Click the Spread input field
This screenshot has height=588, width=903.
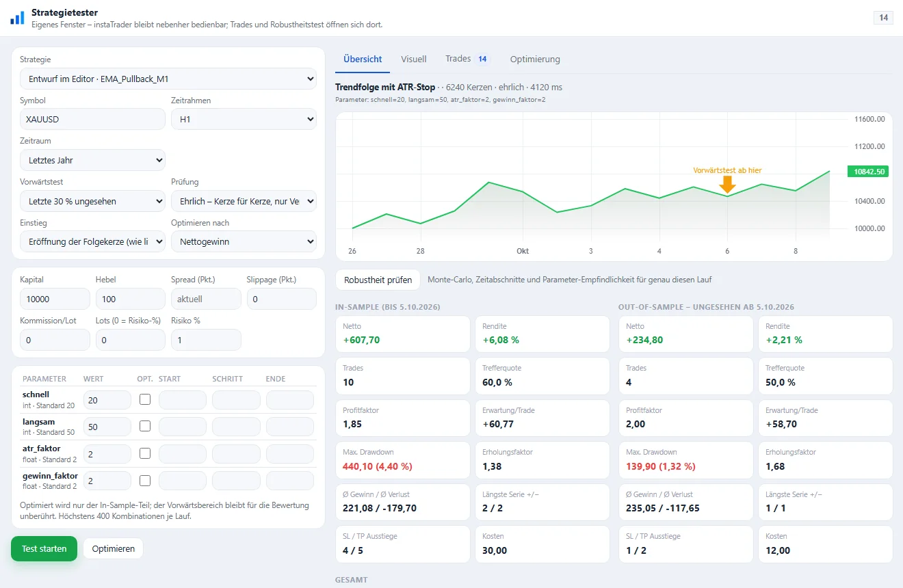tap(206, 299)
